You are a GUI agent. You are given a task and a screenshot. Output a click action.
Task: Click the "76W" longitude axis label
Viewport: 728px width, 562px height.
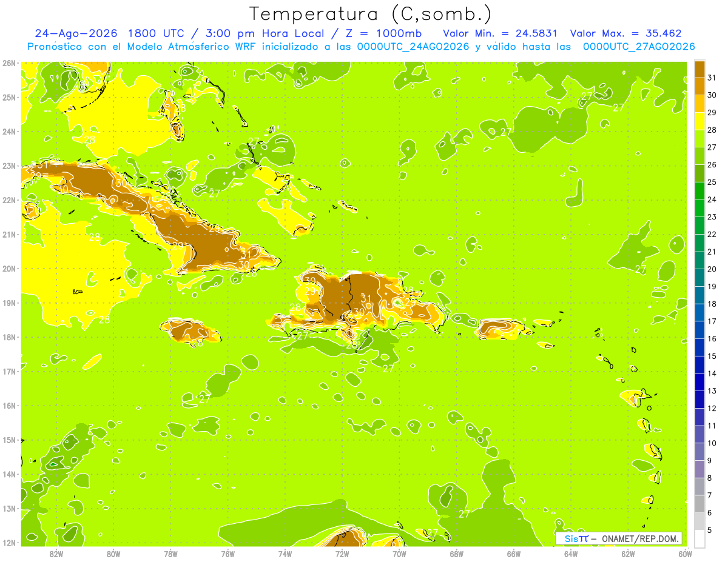click(x=227, y=554)
